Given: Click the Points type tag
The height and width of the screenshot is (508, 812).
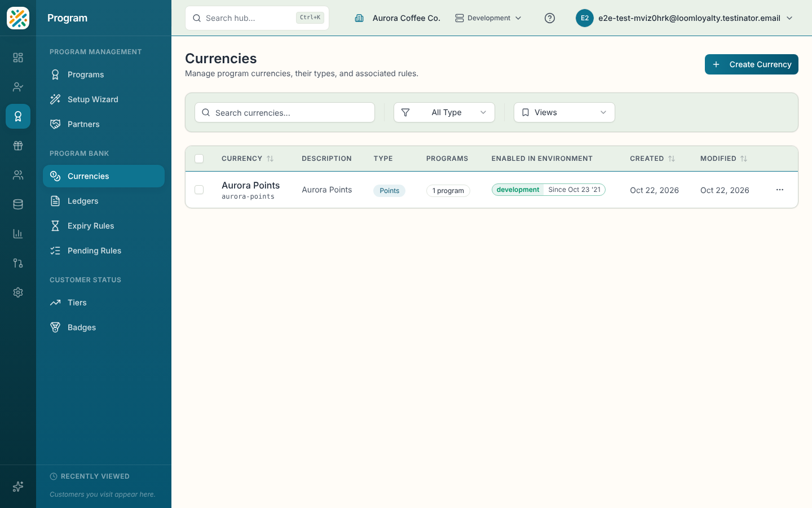Looking at the screenshot, I should point(389,191).
